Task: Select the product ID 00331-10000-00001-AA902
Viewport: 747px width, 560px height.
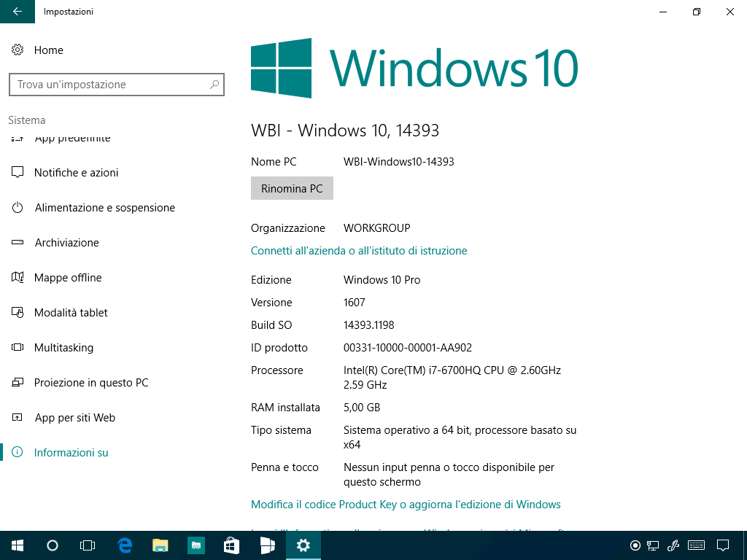Action: [x=408, y=348]
